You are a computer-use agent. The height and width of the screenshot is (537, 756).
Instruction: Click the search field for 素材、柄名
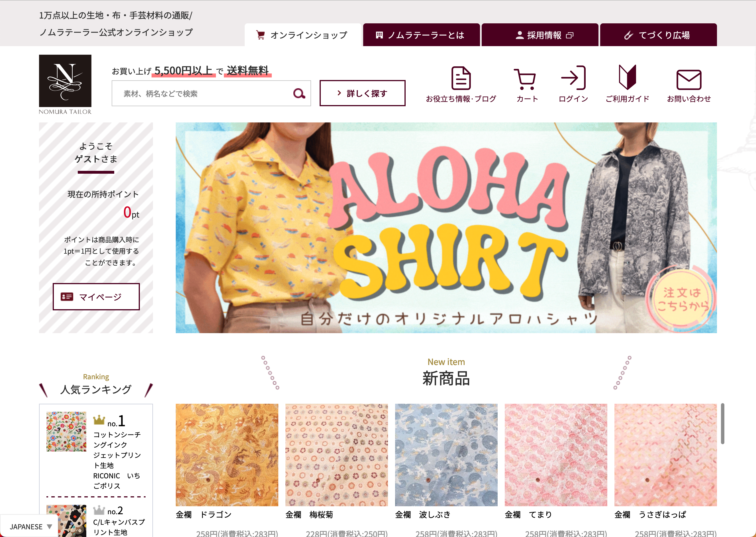click(202, 94)
